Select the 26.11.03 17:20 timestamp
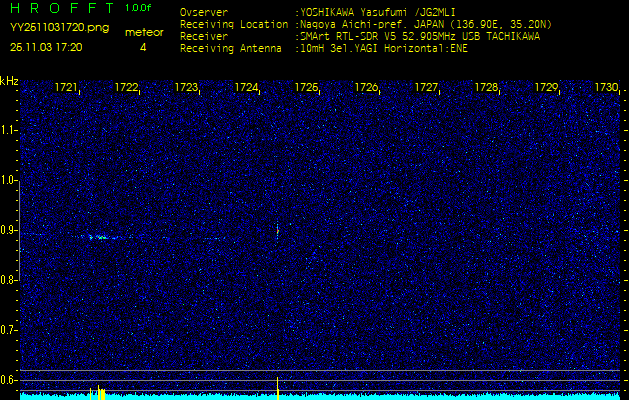629x400 pixels. (46, 47)
